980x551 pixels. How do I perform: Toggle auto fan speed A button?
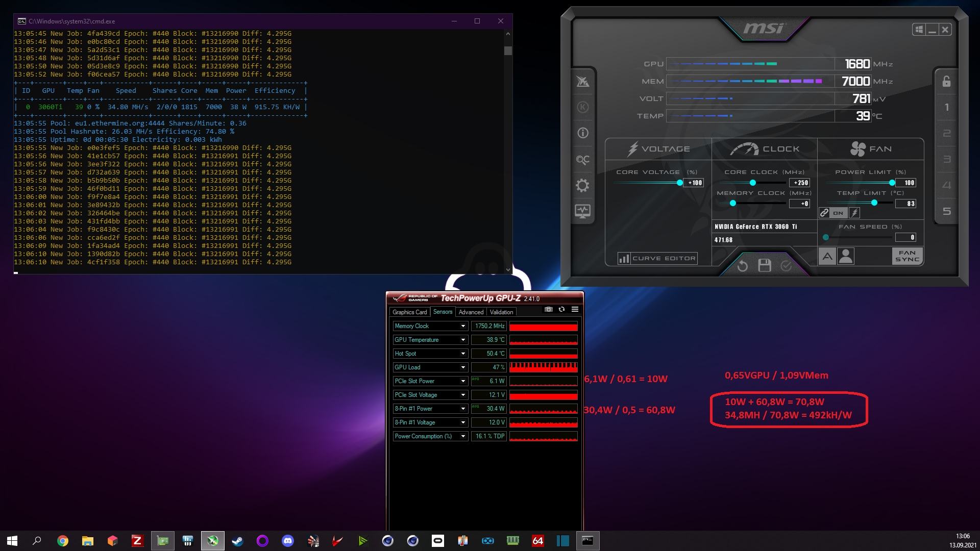(827, 256)
